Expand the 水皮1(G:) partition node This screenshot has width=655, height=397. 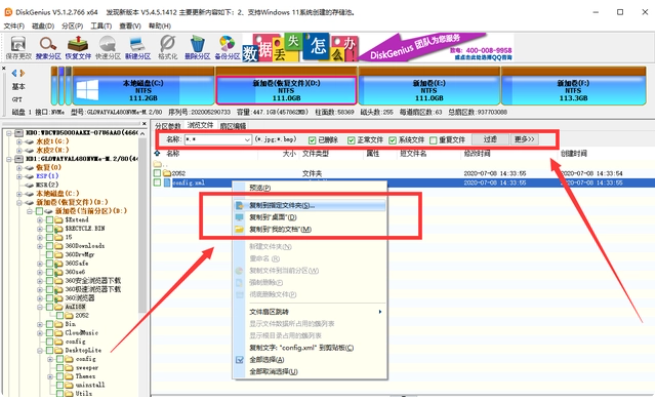[19, 142]
